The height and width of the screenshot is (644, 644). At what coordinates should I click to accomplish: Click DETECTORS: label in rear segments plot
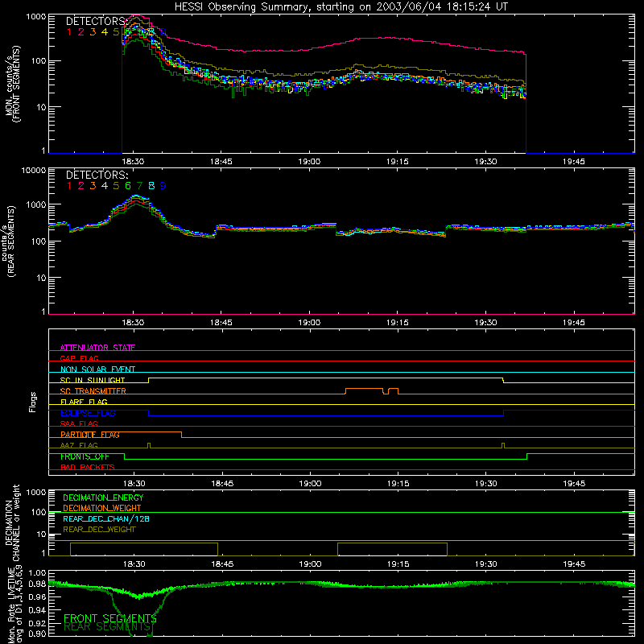coord(97,175)
